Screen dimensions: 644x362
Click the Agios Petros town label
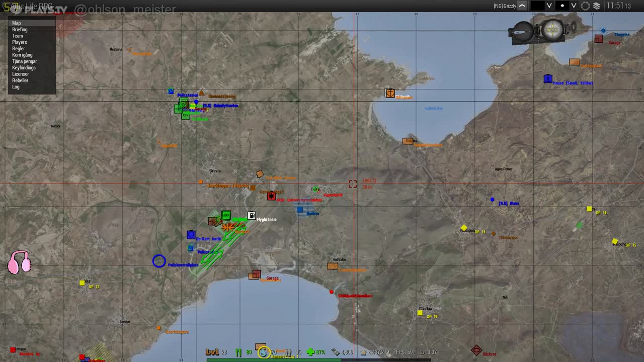504,169
